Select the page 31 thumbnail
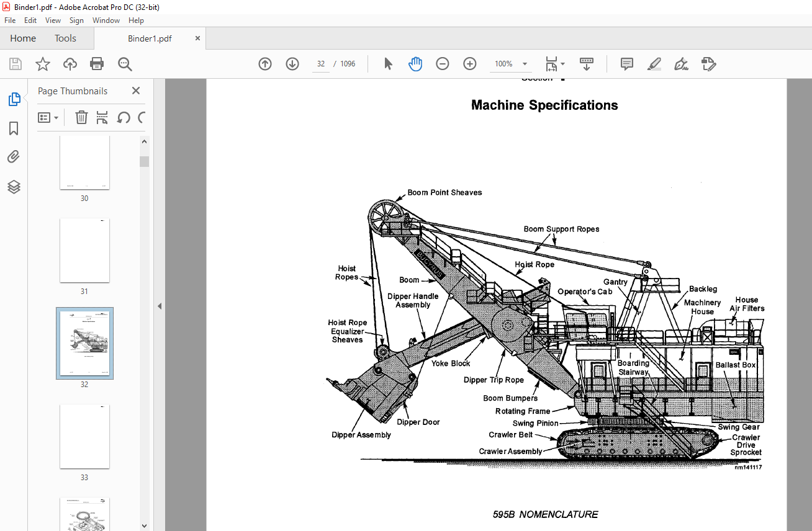Viewport: 812px width, 531px height. point(84,251)
